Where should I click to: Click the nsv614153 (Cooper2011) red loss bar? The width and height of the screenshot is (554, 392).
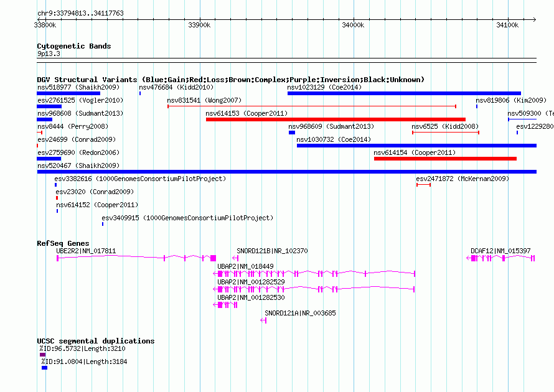[336, 119]
